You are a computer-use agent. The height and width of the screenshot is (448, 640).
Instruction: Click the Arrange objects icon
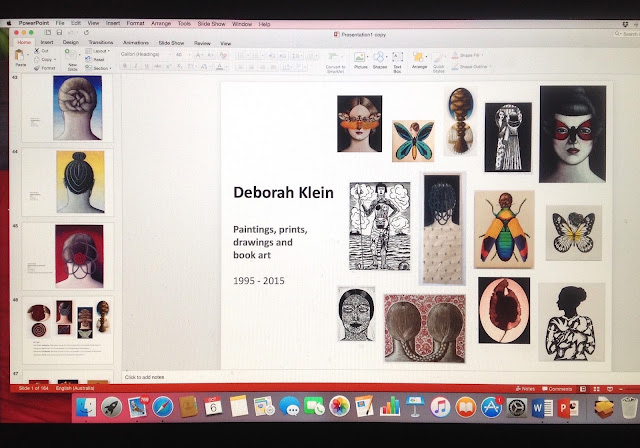pos(418,57)
